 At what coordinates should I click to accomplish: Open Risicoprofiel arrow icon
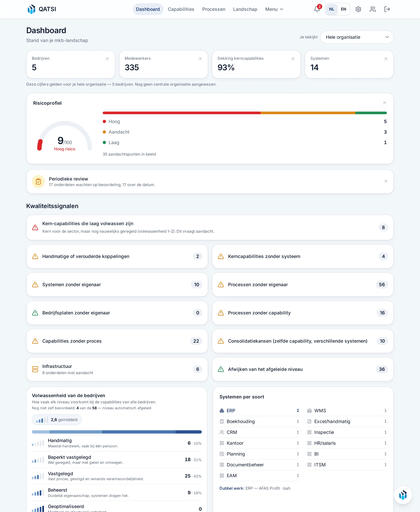coord(384,103)
